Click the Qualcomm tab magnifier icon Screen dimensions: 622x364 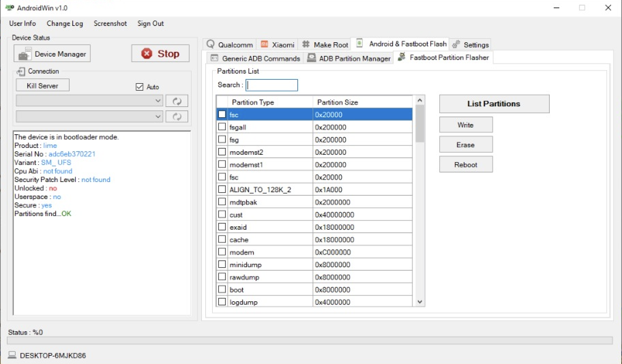[x=211, y=44]
